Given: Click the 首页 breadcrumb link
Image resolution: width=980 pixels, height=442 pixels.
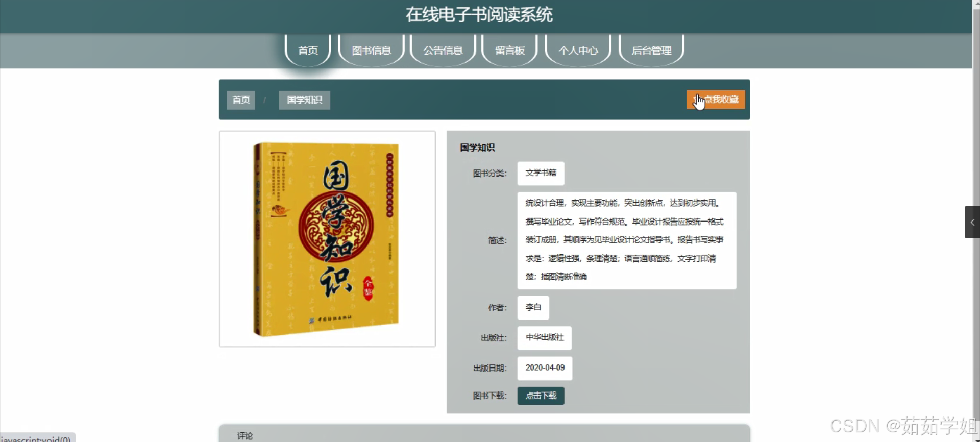Looking at the screenshot, I should [241, 100].
